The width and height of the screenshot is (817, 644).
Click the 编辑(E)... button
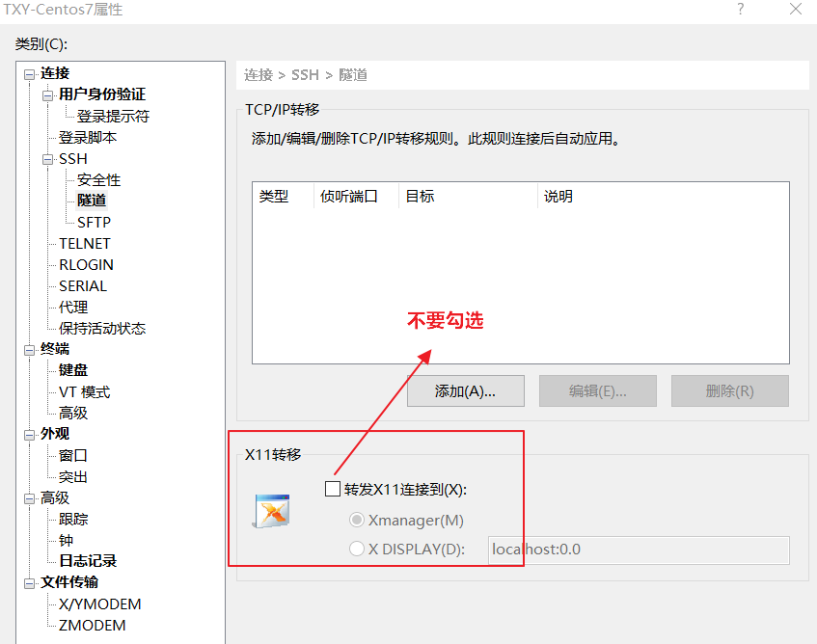(598, 391)
